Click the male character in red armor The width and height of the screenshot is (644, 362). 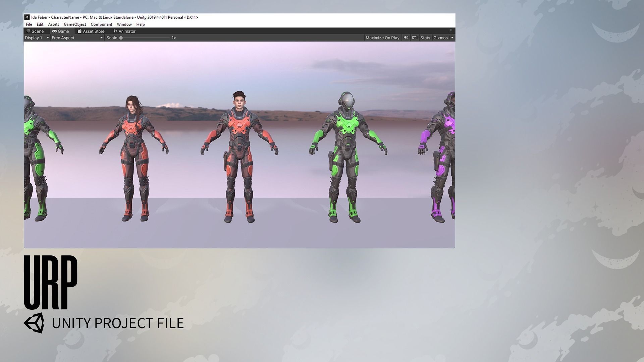coord(239,157)
